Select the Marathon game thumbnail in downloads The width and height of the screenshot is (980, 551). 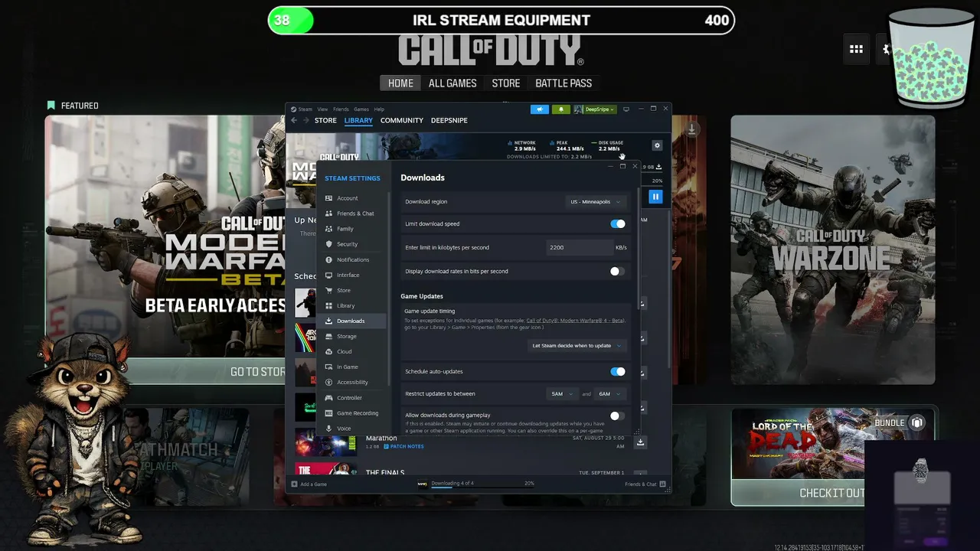(x=325, y=442)
